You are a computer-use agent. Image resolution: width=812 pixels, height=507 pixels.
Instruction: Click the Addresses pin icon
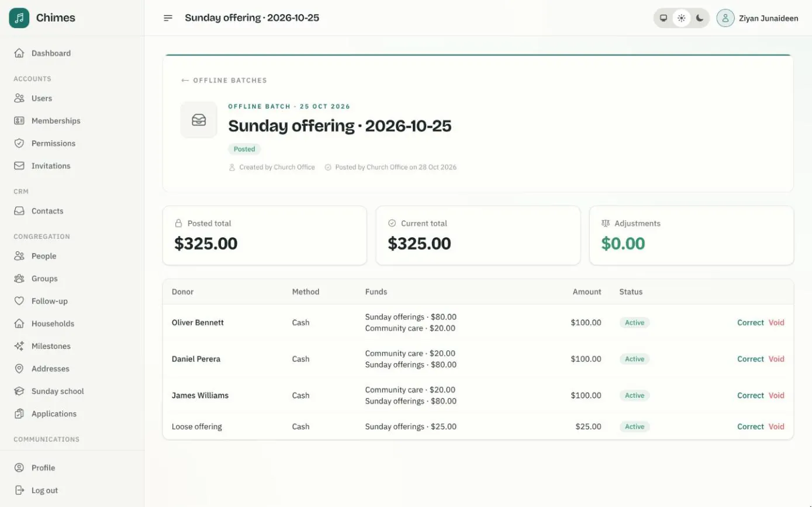[19, 369]
